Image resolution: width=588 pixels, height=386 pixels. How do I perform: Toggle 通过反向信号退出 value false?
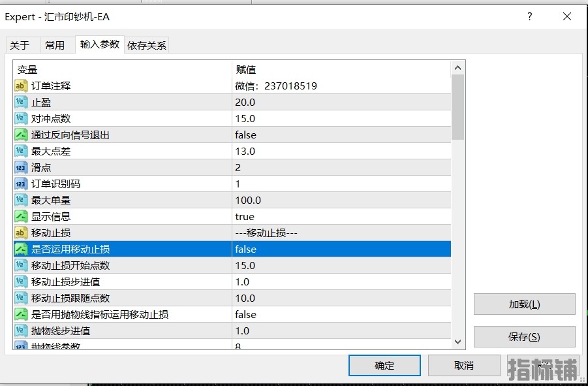pos(245,135)
